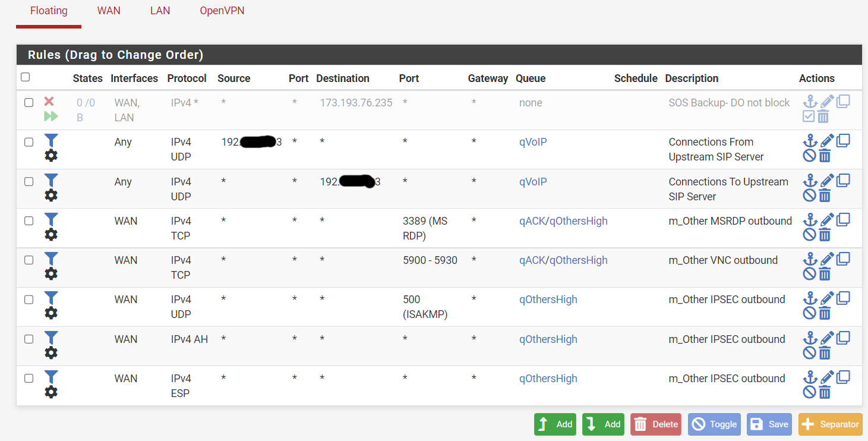Add a Separator to the rules
The image size is (868, 441).
pos(831,424)
